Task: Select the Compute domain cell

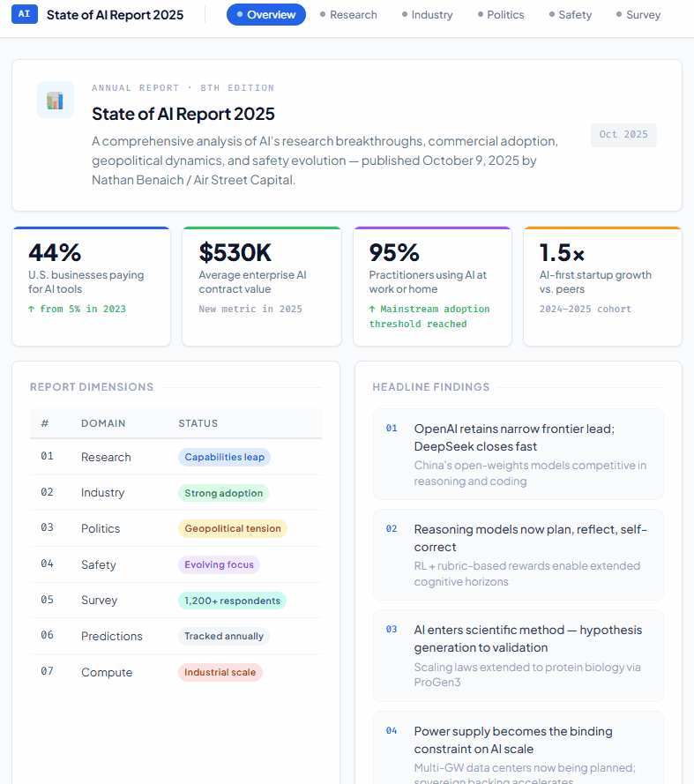Action: pyautogui.click(x=107, y=672)
